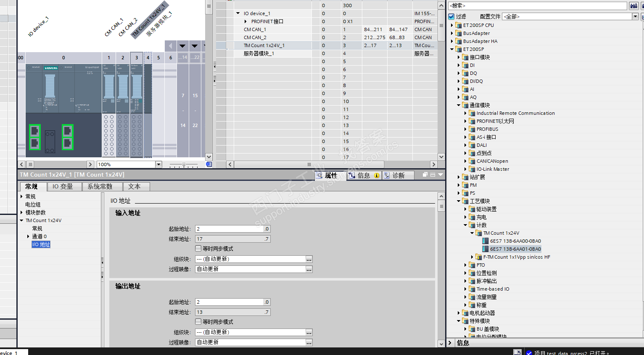Viewport: 644px width, 355px height.
Task: Collapse the 通信模块 catalog folder
Action: coord(459,105)
